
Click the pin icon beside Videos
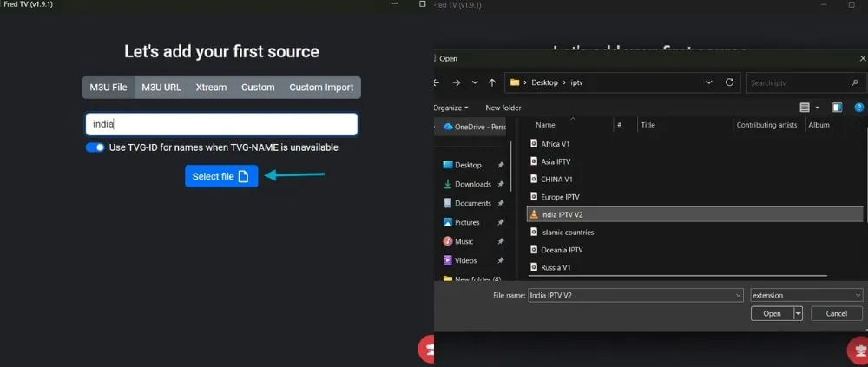point(501,260)
